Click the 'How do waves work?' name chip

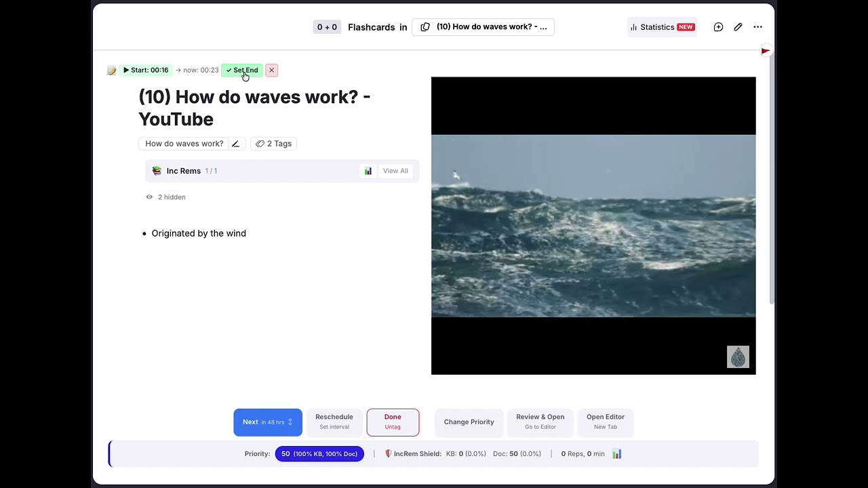pos(184,144)
